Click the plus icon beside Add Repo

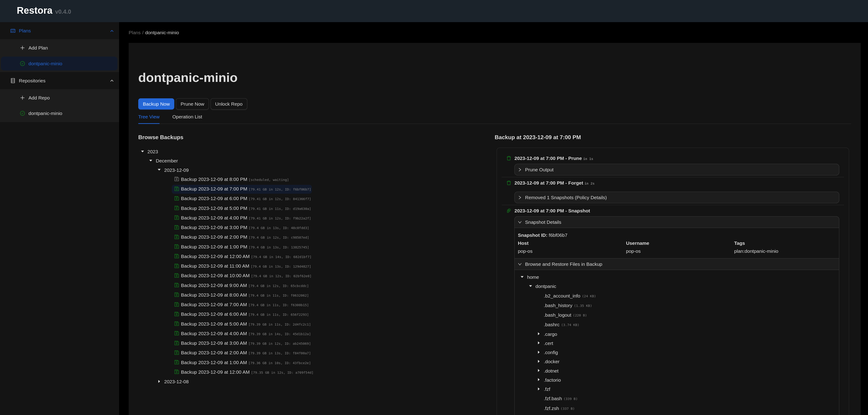click(22, 98)
